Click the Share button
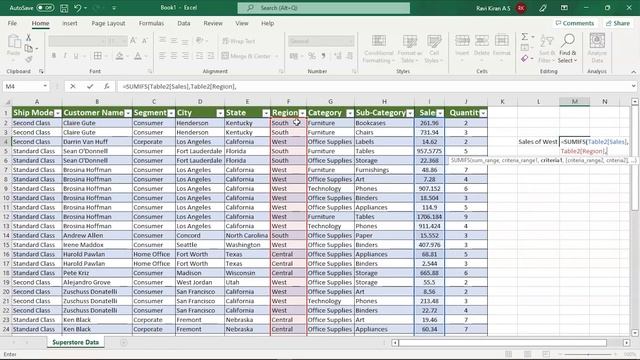This screenshot has width=640, height=360. pyautogui.click(x=618, y=23)
